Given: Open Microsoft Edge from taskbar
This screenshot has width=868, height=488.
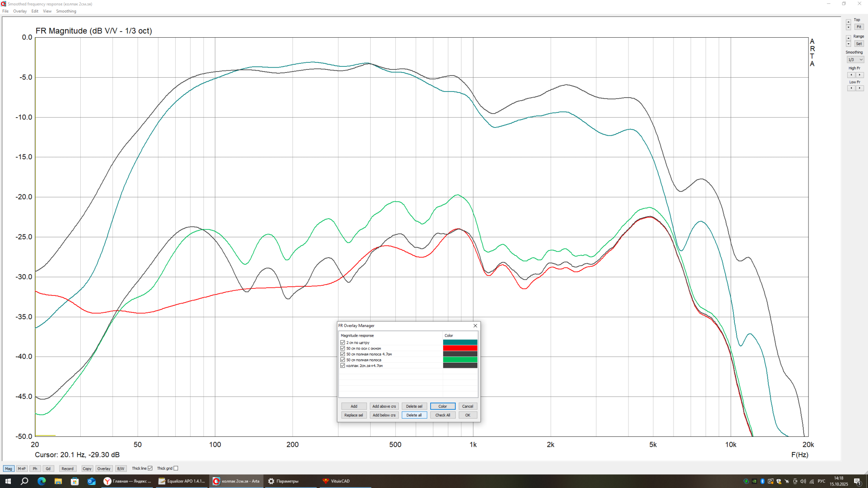Looking at the screenshot, I should tap(42, 481).
